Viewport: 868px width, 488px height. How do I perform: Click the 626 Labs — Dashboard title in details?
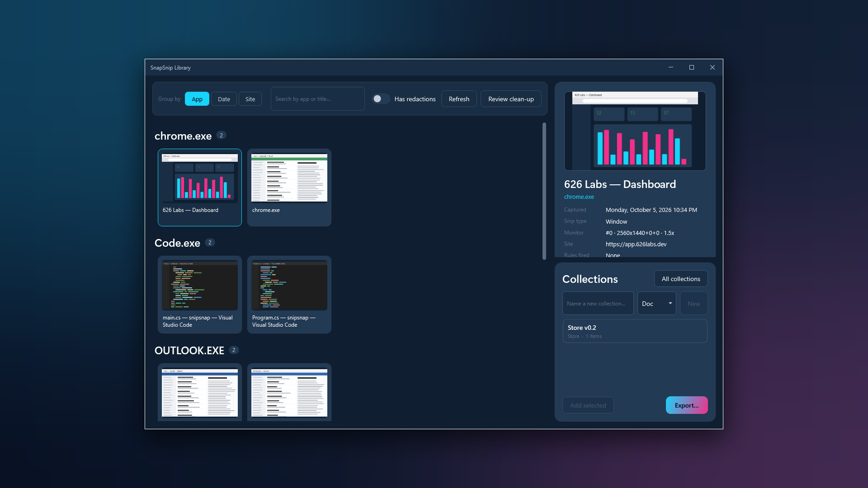[620, 184]
